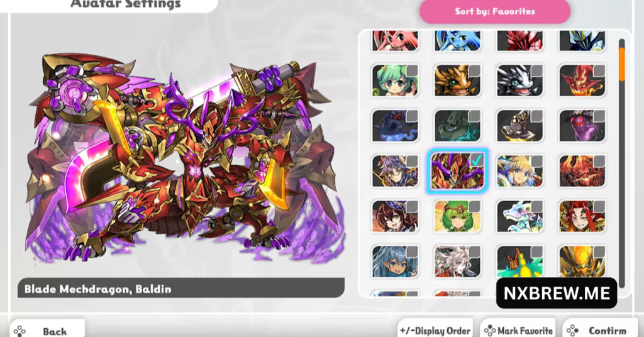Uncheck the selected Baldin avatar checkmark
Image resolution: width=644 pixels, height=337 pixels.
[x=475, y=160]
